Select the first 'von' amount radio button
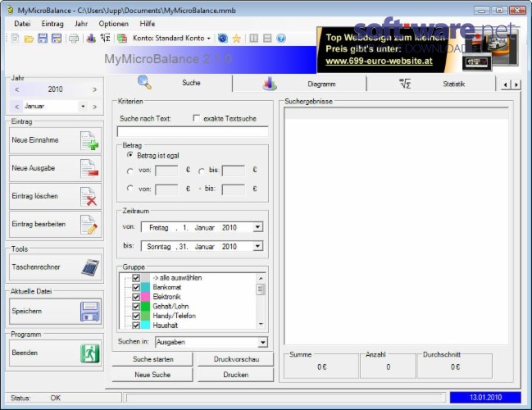Image resolution: width=532 pixels, height=410 pixels. point(130,171)
